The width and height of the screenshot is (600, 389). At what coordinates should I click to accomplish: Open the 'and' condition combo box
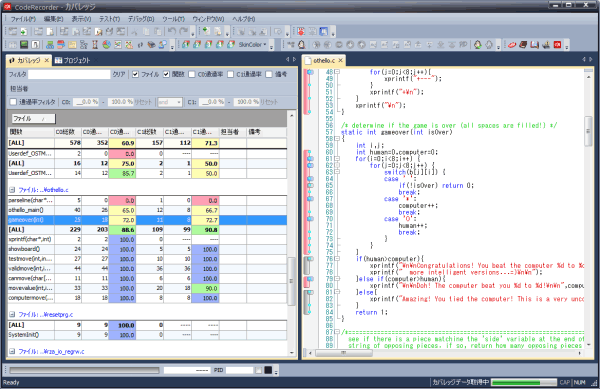[x=170, y=102]
